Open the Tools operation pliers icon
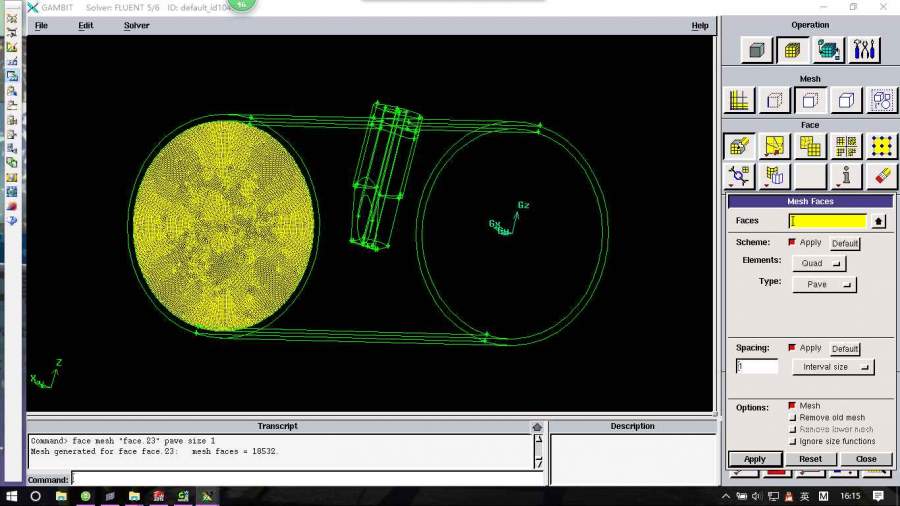The image size is (900, 506). pyautogui.click(x=863, y=49)
